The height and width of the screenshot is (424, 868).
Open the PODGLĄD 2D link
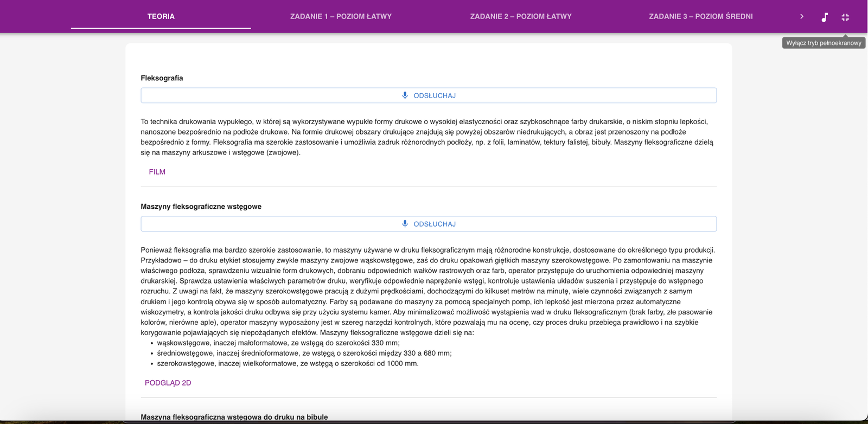168,383
